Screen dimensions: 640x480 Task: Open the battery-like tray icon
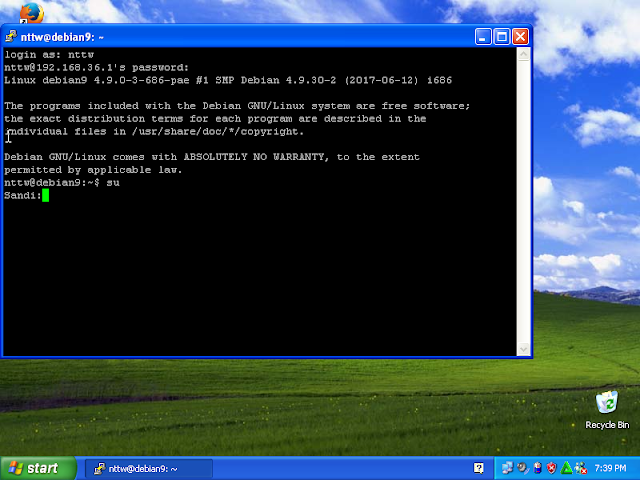pyautogui.click(x=538, y=468)
